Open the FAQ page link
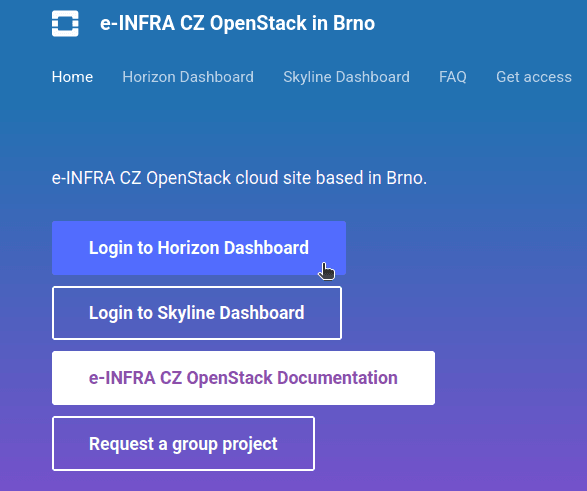 [x=453, y=77]
